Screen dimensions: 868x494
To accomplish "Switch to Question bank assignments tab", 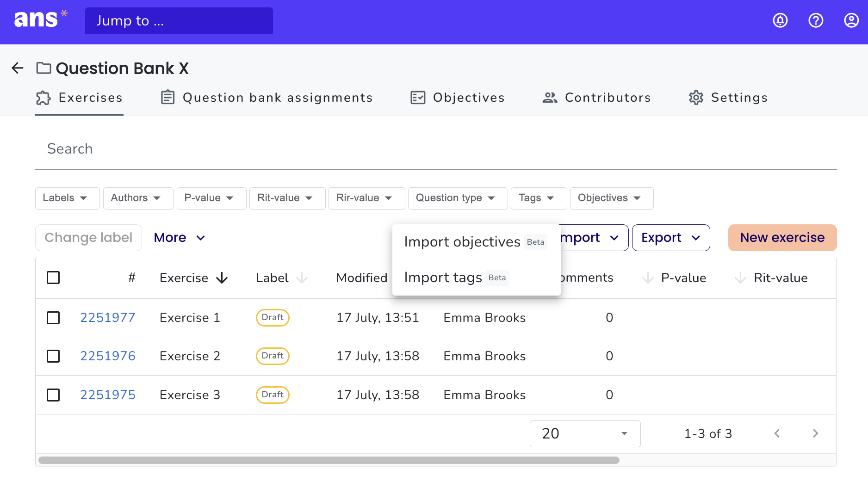I will click(x=267, y=98).
